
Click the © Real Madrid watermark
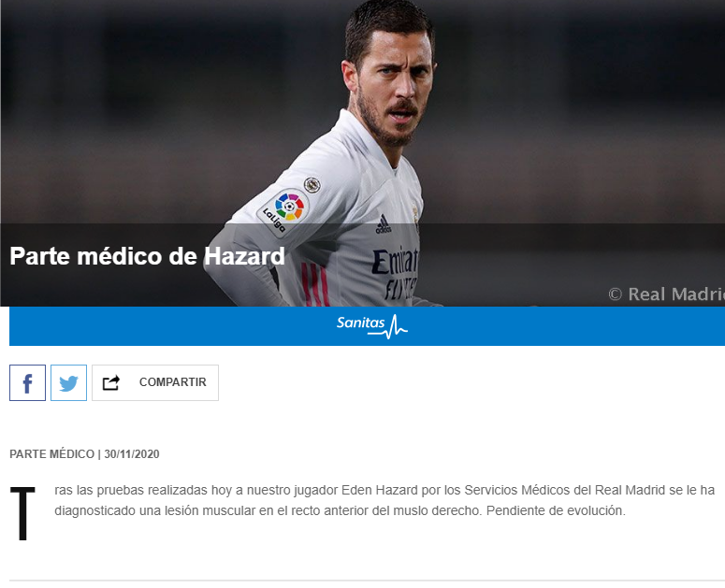coord(666,294)
